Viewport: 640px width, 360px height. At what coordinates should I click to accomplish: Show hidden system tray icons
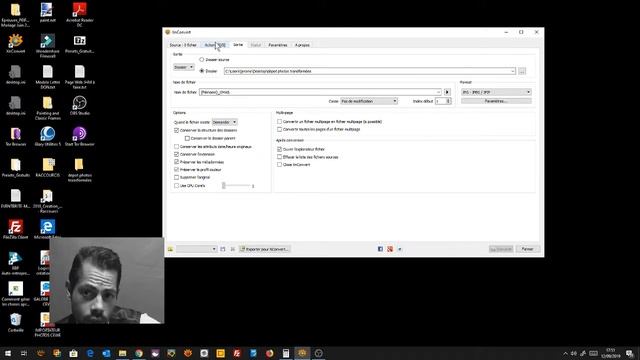click(565, 353)
